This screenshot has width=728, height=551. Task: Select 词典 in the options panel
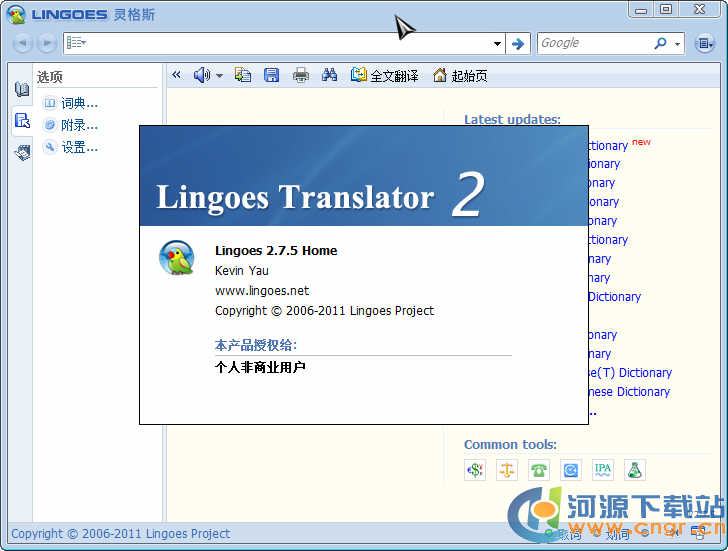pos(78,102)
